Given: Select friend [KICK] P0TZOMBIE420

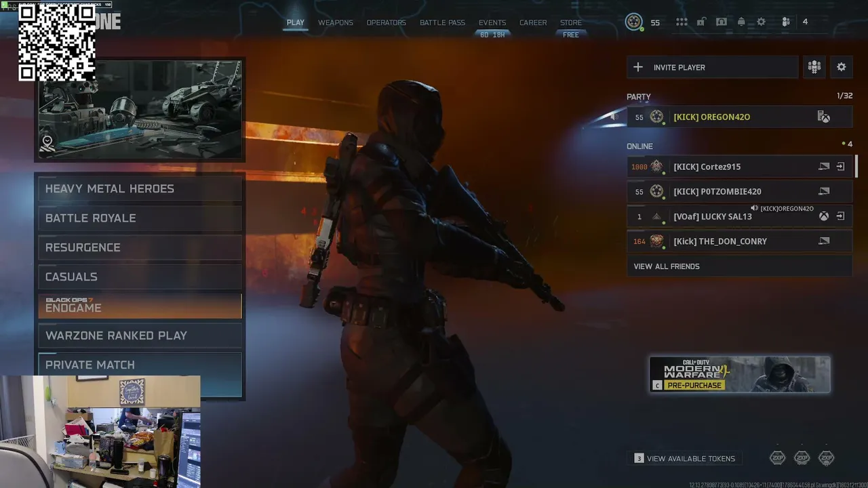Looking at the screenshot, I should pos(739,192).
